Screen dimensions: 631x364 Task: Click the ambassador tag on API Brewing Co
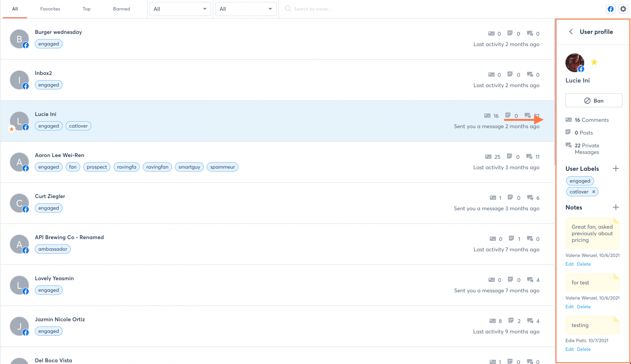pyautogui.click(x=53, y=249)
